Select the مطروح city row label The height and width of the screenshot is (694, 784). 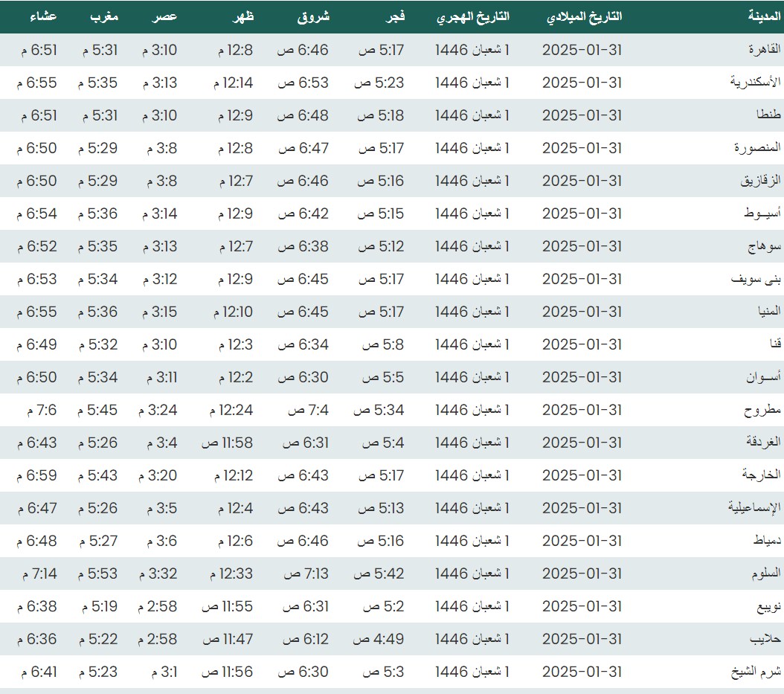pyautogui.click(x=762, y=410)
